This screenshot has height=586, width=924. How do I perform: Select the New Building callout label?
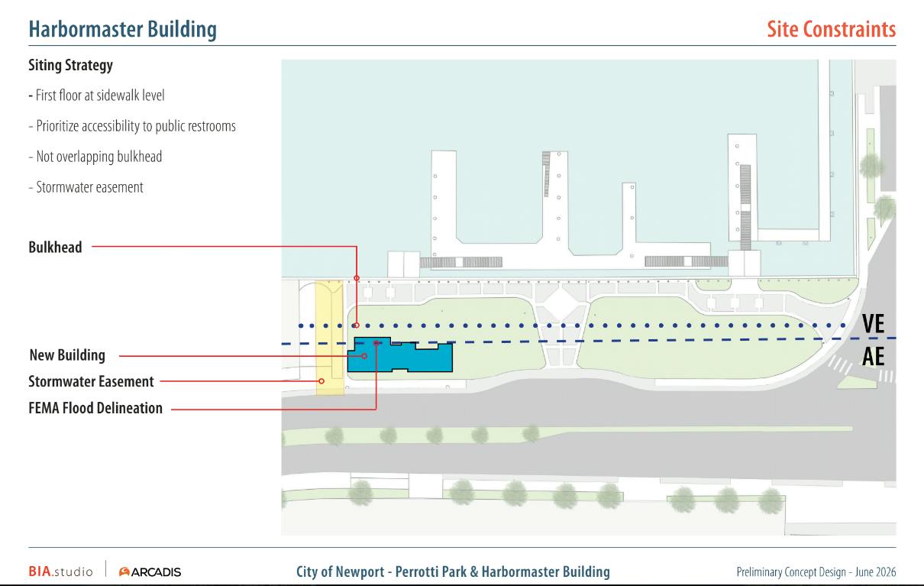[x=67, y=356]
